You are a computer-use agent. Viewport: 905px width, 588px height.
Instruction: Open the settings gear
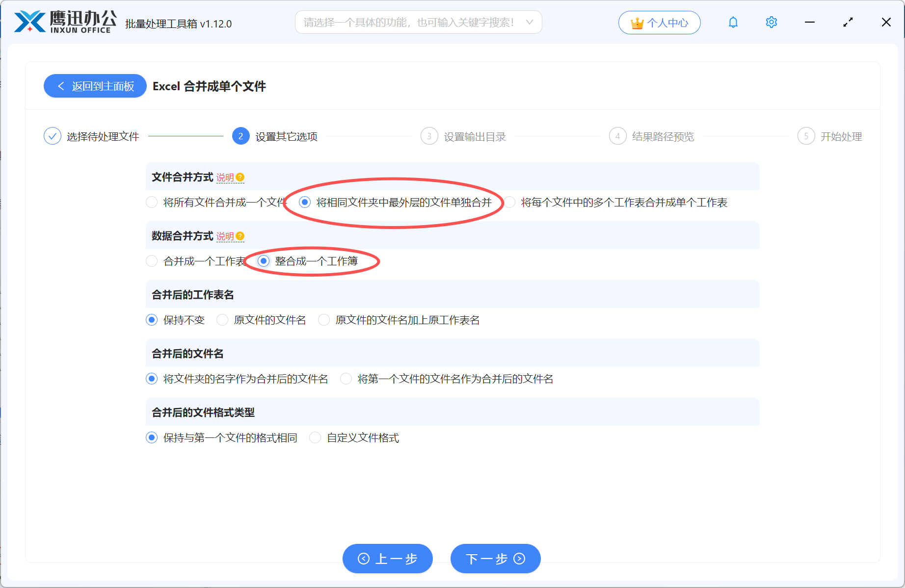771,22
